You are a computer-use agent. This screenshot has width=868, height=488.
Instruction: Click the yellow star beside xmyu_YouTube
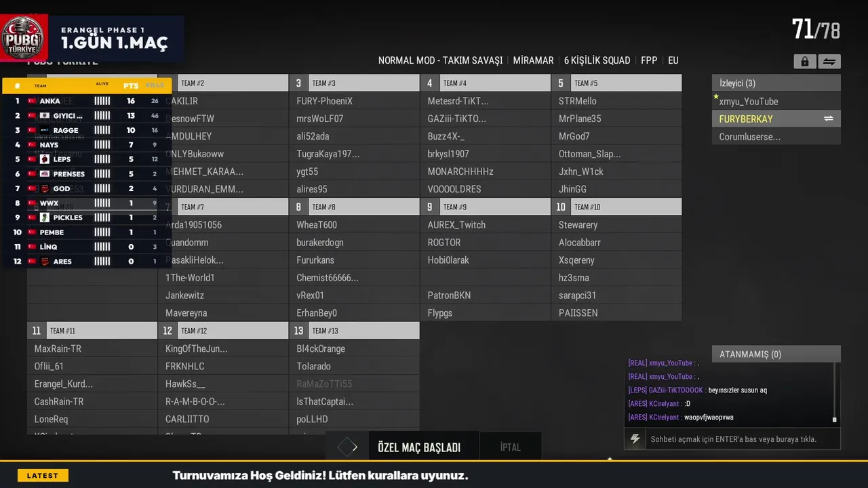(715, 97)
